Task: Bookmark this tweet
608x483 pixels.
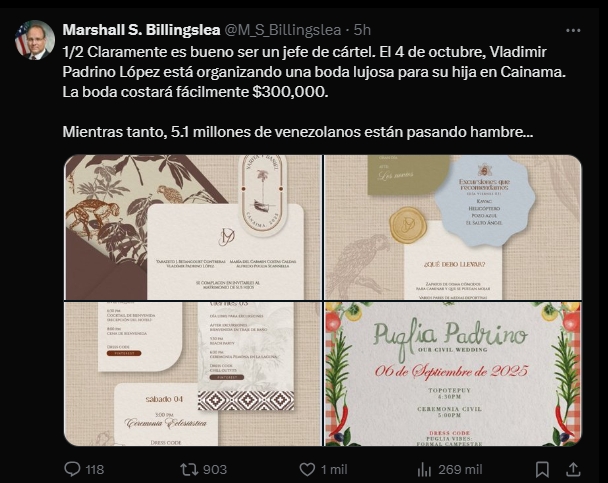Action: tap(542, 470)
